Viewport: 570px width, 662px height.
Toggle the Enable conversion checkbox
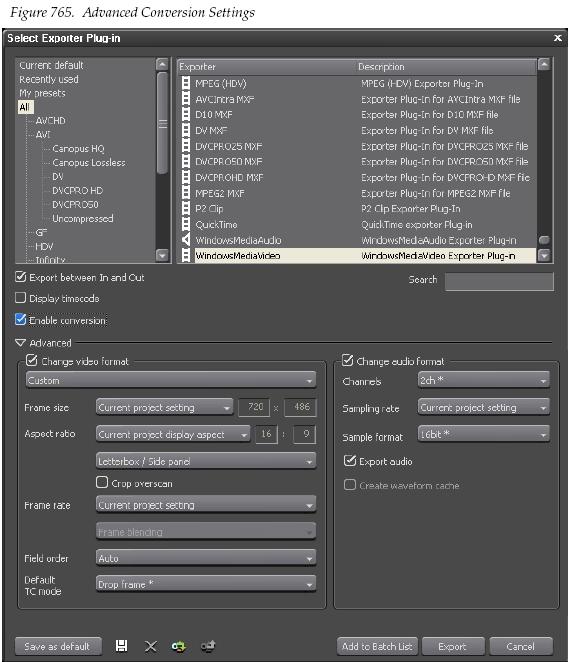(20, 319)
